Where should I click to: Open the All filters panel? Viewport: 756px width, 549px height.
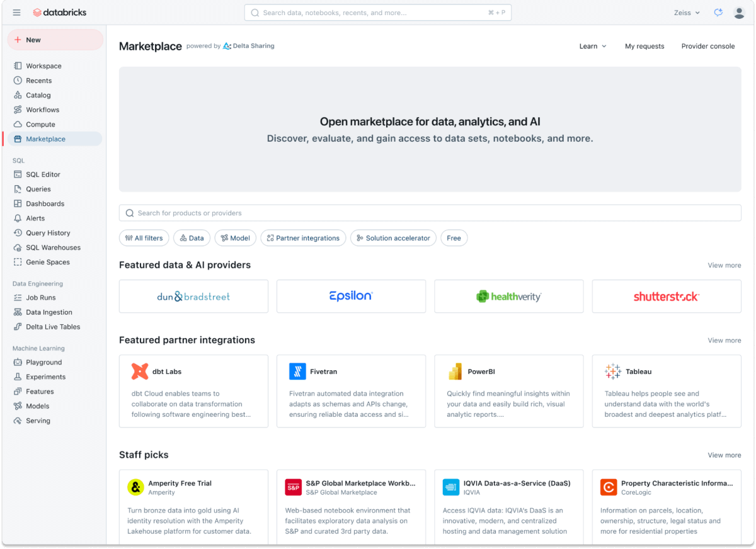(x=144, y=238)
